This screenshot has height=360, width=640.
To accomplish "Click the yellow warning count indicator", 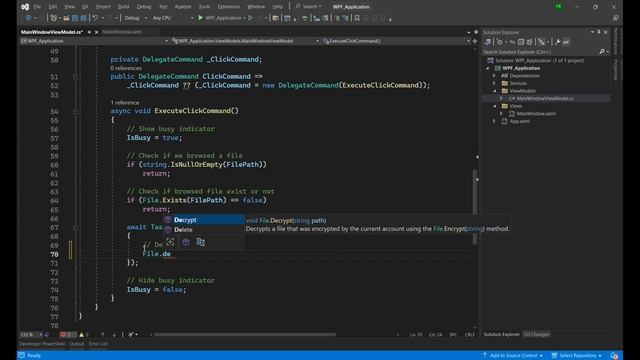I will tap(84, 335).
